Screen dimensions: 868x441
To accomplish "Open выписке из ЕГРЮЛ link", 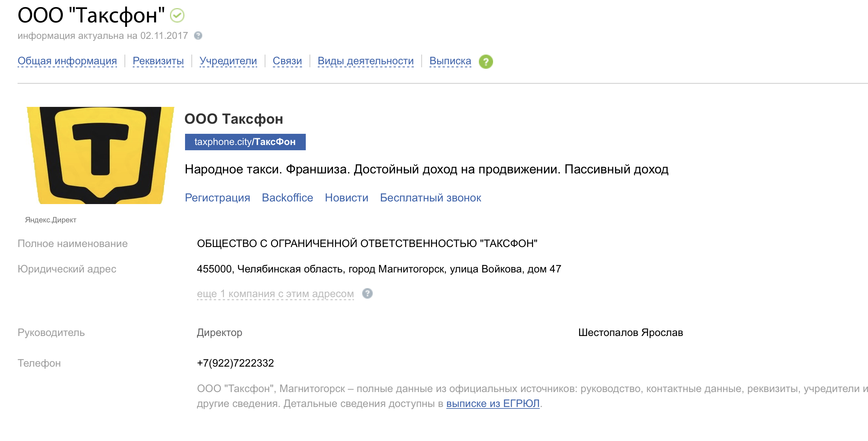I will tap(493, 404).
